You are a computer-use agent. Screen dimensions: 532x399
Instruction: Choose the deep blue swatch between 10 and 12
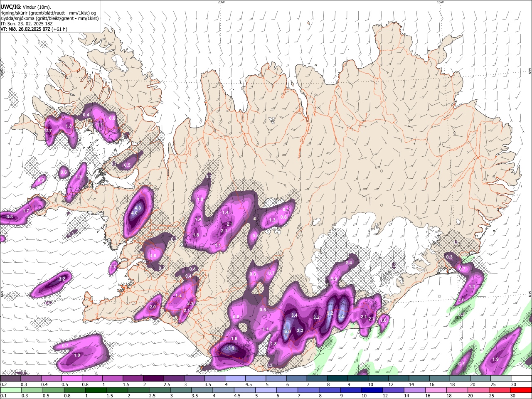click(372, 390)
